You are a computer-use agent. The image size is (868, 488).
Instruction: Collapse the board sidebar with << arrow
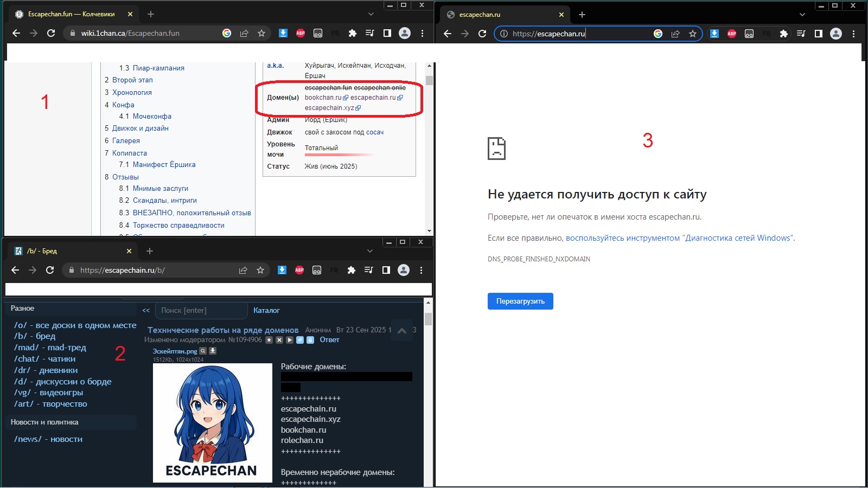(146, 311)
